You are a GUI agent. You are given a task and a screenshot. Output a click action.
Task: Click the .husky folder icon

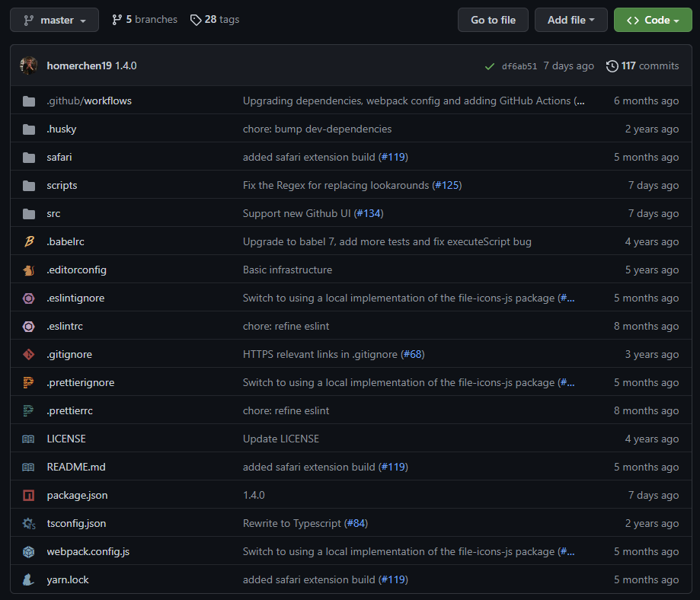point(29,129)
